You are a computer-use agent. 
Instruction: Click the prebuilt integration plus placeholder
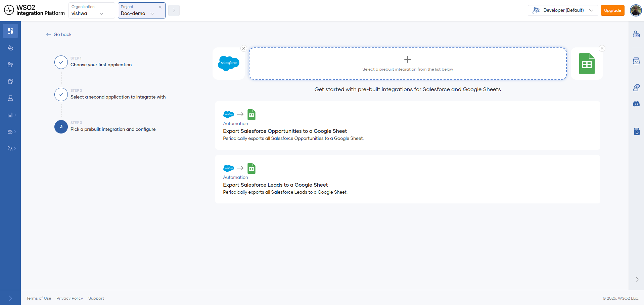(x=408, y=64)
